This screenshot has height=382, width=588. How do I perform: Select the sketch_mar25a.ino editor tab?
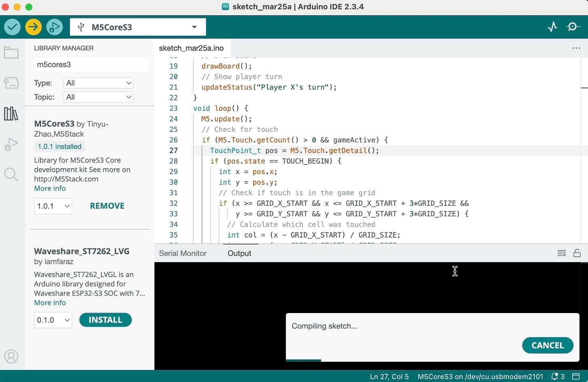point(191,48)
